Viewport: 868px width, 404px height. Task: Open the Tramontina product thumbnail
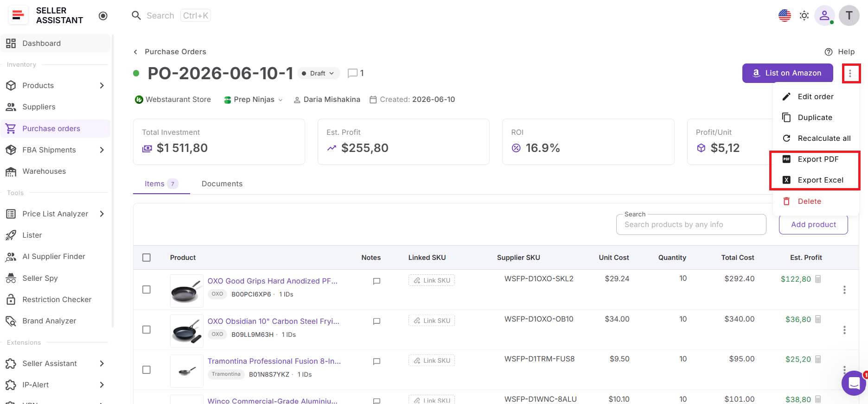coord(187,371)
